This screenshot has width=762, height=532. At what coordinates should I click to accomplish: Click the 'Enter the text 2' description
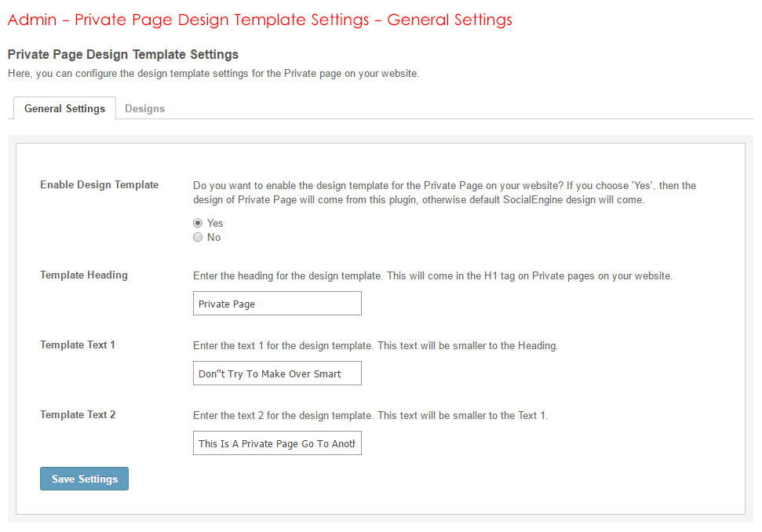click(370, 416)
